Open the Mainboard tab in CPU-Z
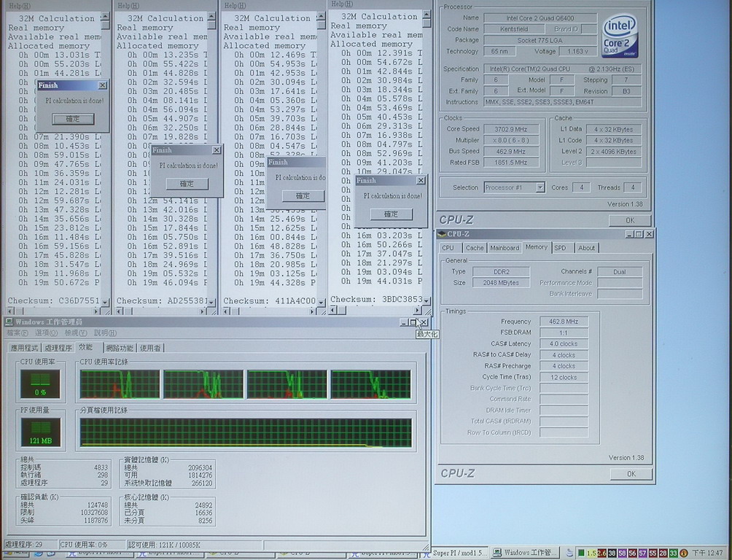The height and width of the screenshot is (560, 732). pos(505,248)
